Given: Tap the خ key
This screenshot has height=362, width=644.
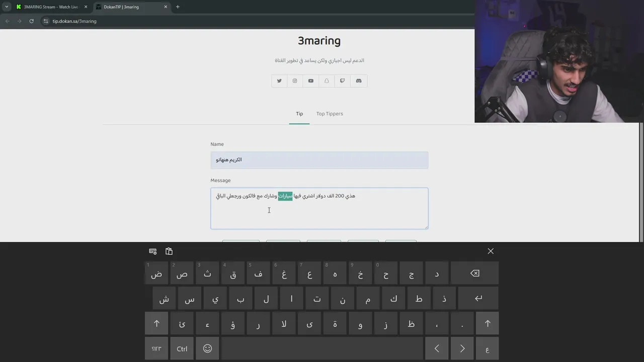Looking at the screenshot, I should pos(360,273).
